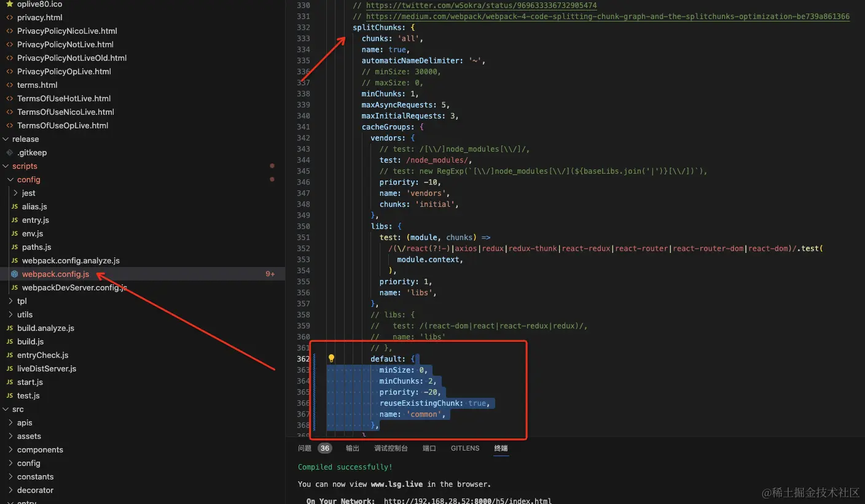Expand the assets folder
865x504 pixels.
coord(10,436)
